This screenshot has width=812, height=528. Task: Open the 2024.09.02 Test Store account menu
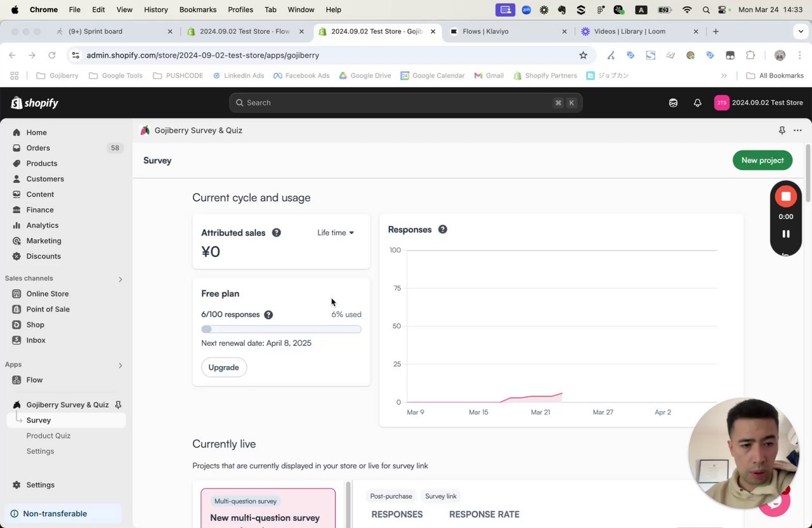(x=759, y=103)
